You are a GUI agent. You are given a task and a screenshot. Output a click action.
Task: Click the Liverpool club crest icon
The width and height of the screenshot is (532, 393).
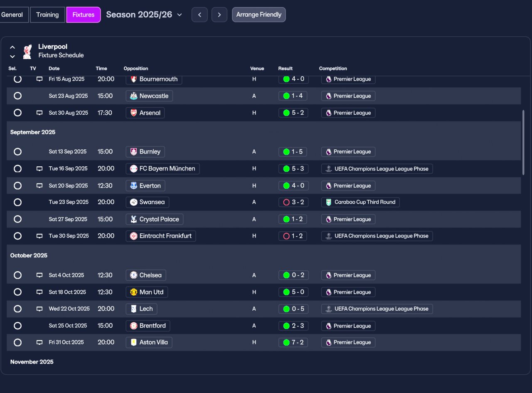pyautogui.click(x=27, y=52)
